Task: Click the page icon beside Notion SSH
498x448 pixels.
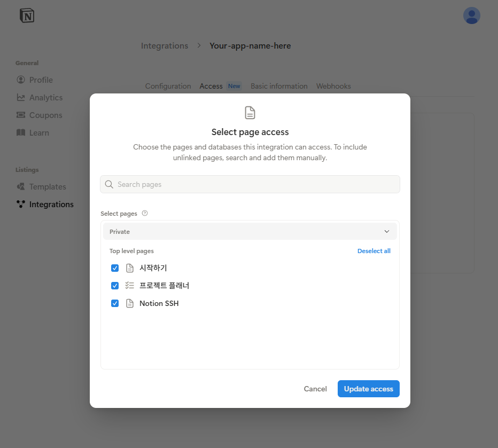Action: click(x=130, y=303)
